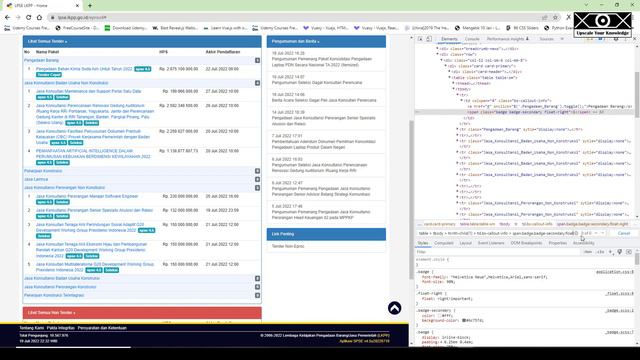Open the application.css source link
Image resolution: width=640 pixels, height=360 pixels.
615,272
